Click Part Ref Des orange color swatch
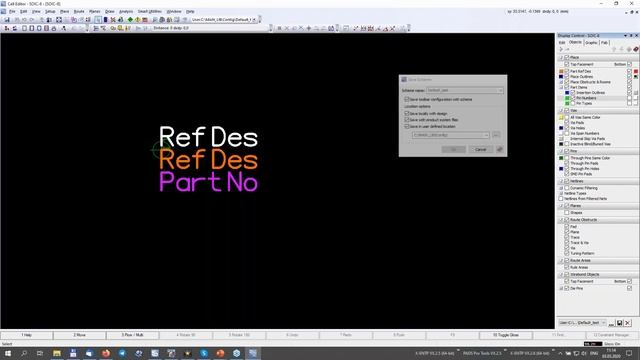The image size is (640, 360). point(561,71)
